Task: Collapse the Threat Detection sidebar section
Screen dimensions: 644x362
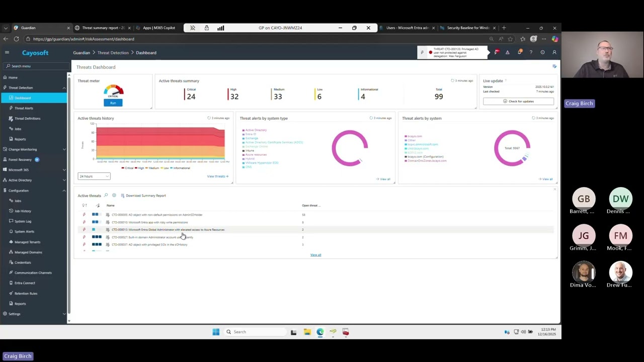Action: click(64, 87)
